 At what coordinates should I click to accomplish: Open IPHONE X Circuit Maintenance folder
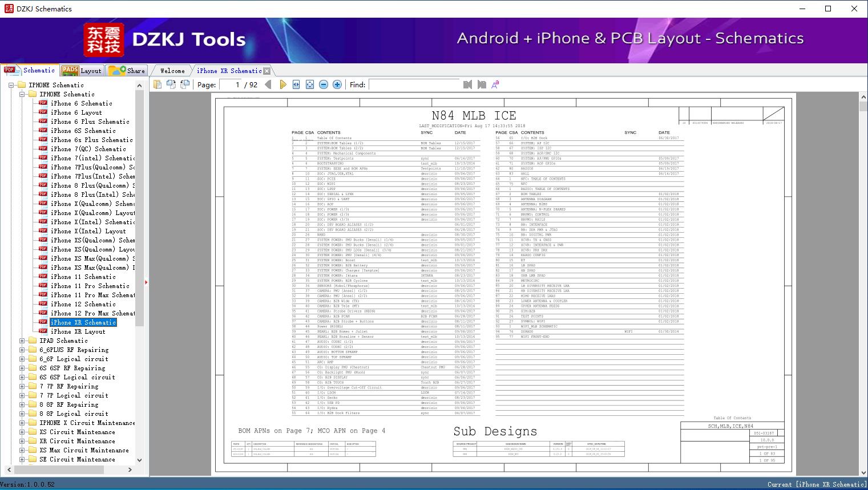87,423
